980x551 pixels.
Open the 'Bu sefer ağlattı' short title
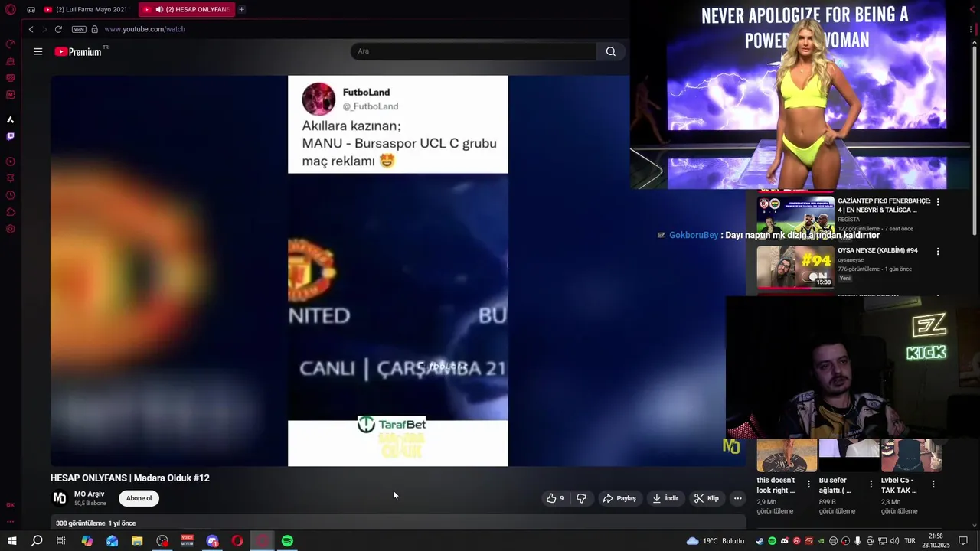coord(835,485)
